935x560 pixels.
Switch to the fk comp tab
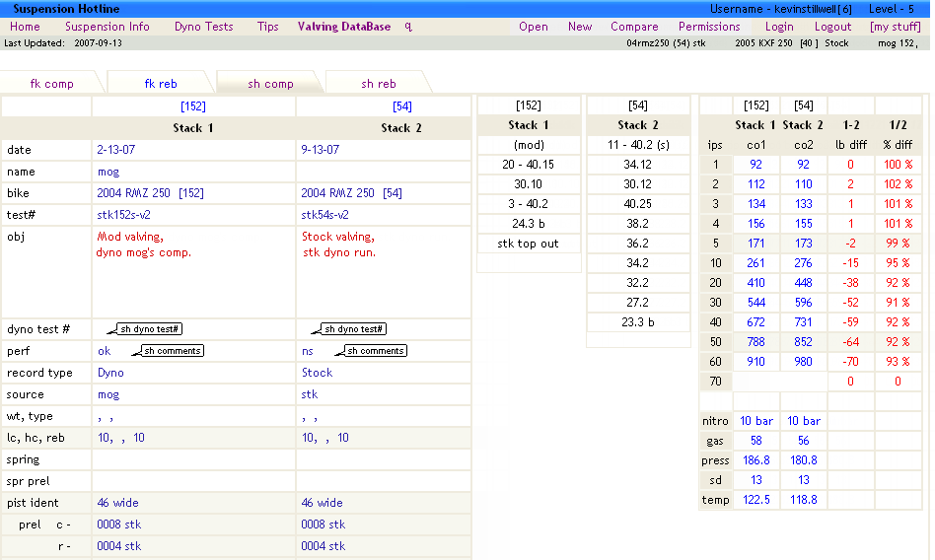click(x=52, y=84)
